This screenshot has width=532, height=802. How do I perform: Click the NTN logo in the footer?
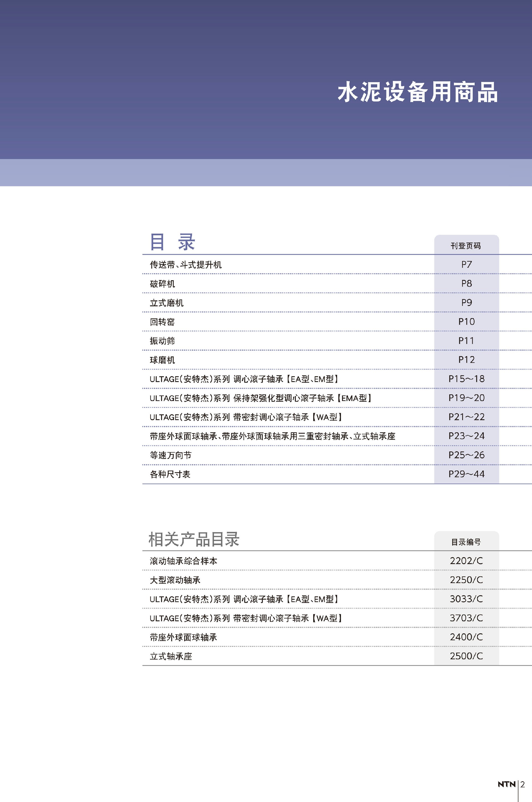pos(507,784)
